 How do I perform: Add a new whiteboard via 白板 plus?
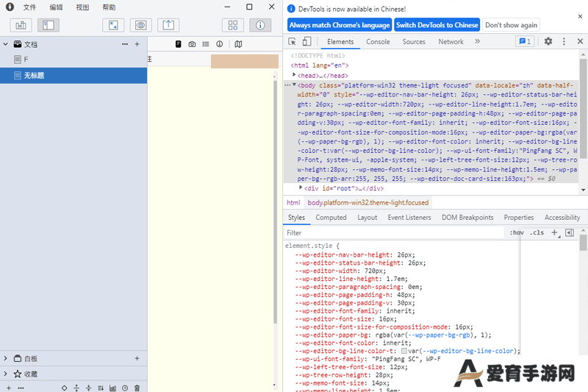point(137,359)
